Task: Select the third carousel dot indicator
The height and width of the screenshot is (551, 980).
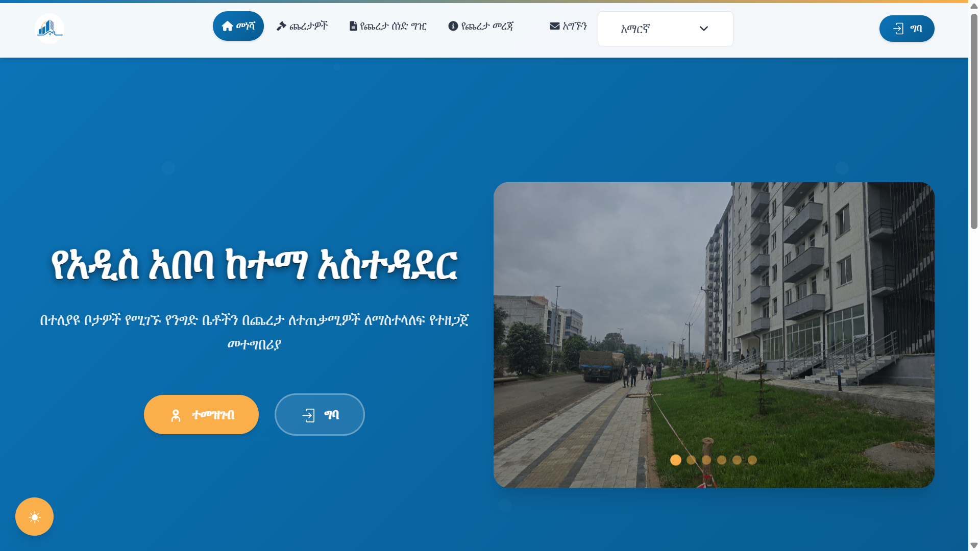Action: (706, 460)
